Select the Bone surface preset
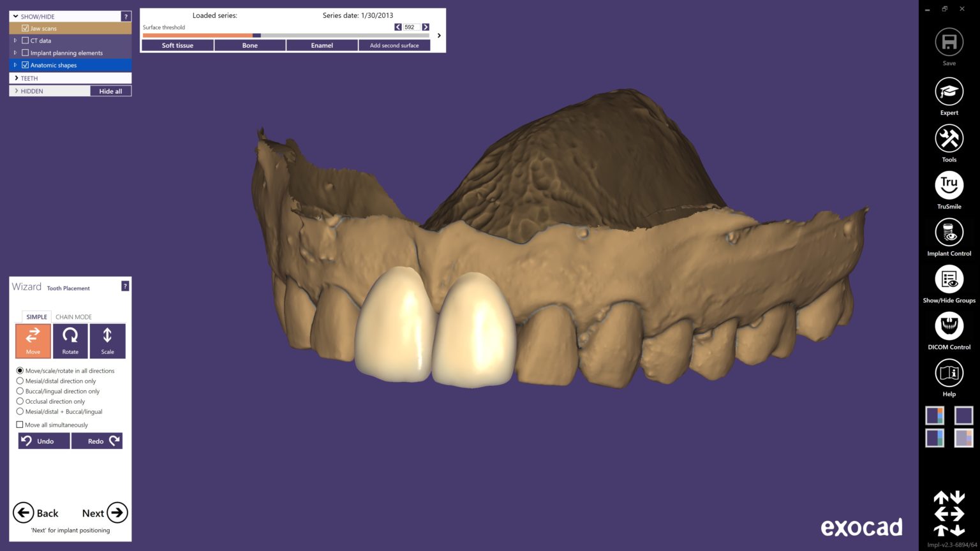This screenshot has height=551, width=980. 249,45
